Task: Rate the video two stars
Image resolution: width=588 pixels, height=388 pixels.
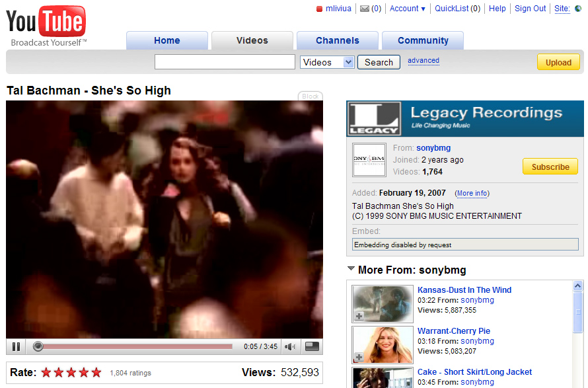Action: click(59, 373)
